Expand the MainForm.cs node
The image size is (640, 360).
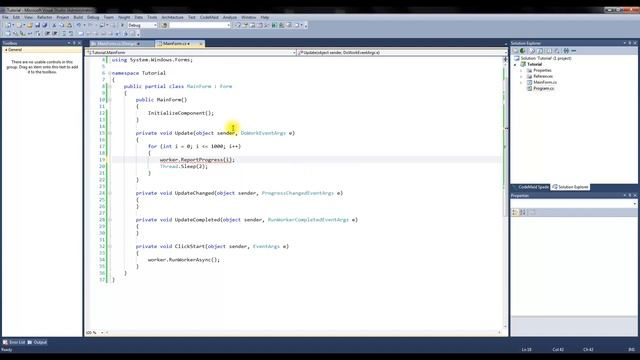click(521, 82)
